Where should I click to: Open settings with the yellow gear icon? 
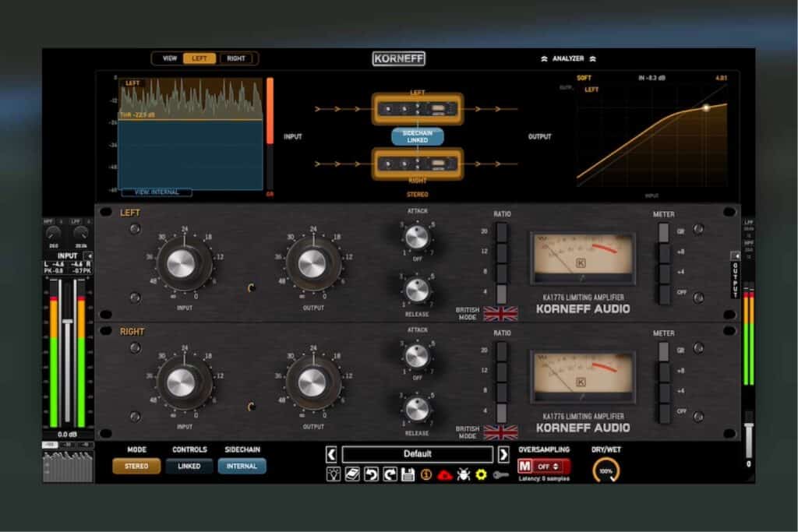pyautogui.click(x=481, y=474)
